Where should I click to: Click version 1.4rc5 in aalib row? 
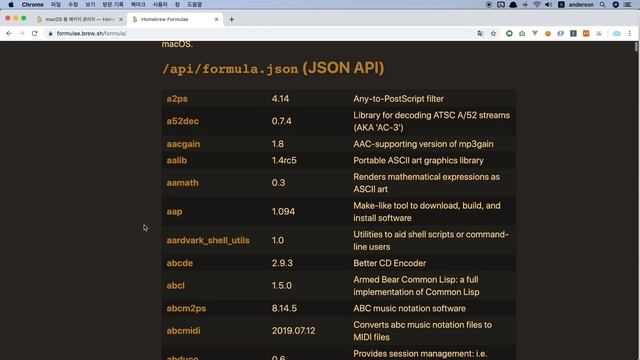click(284, 160)
